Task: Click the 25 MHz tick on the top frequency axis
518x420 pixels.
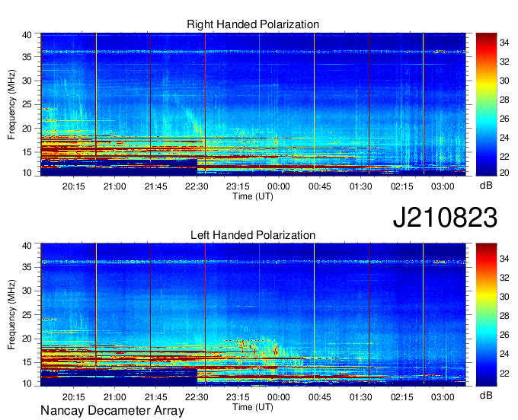Action: pyautogui.click(x=27, y=104)
